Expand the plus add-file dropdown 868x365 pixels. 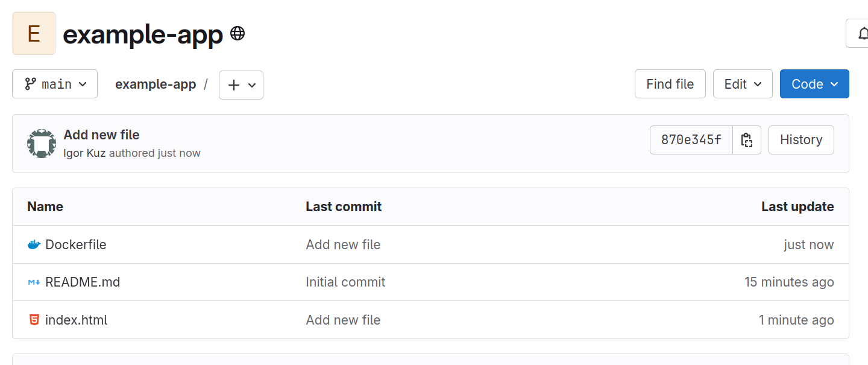(x=241, y=85)
